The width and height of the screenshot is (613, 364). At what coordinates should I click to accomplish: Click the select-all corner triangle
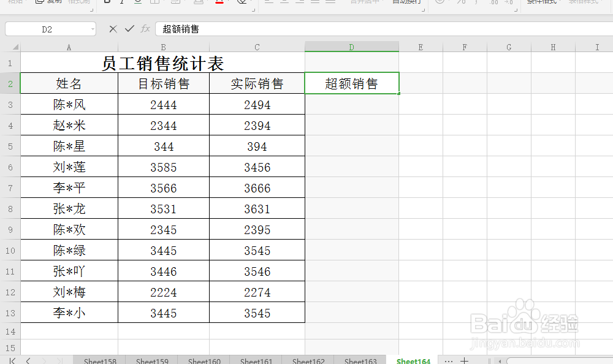coord(15,47)
